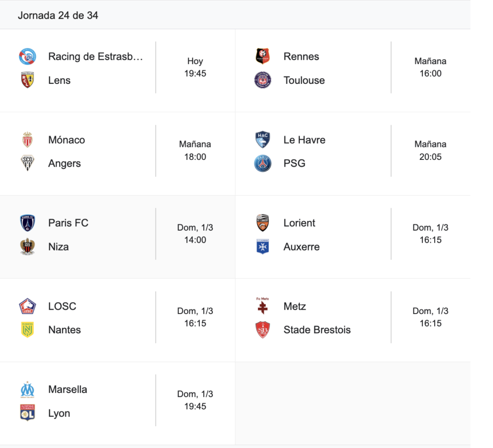Click the Racing de Estrasburgo club crest
This screenshot has height=448, width=493.
(27, 56)
